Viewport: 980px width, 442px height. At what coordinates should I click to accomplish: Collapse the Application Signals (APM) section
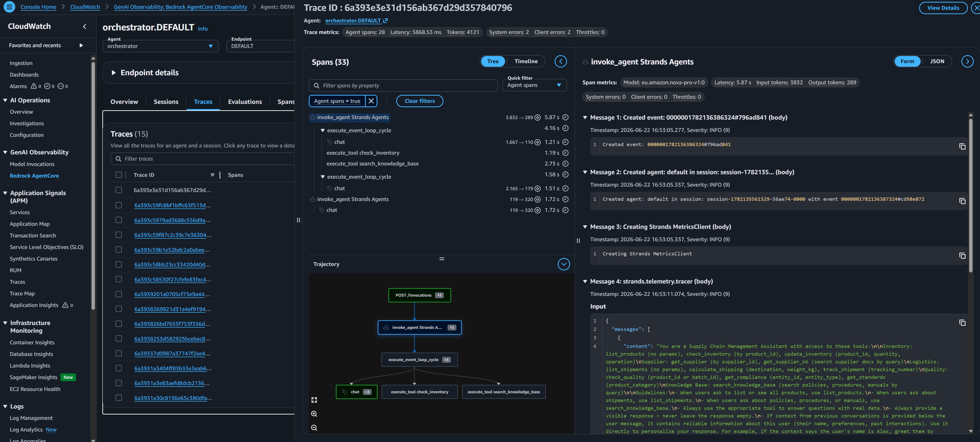pyautogui.click(x=5, y=193)
